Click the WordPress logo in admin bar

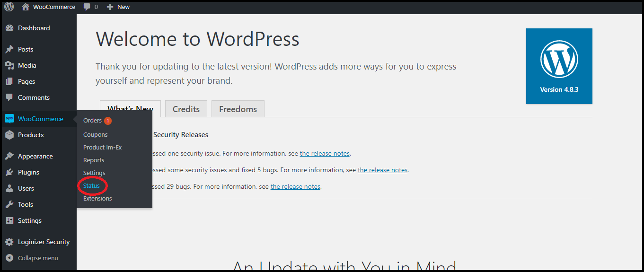pyautogui.click(x=9, y=7)
